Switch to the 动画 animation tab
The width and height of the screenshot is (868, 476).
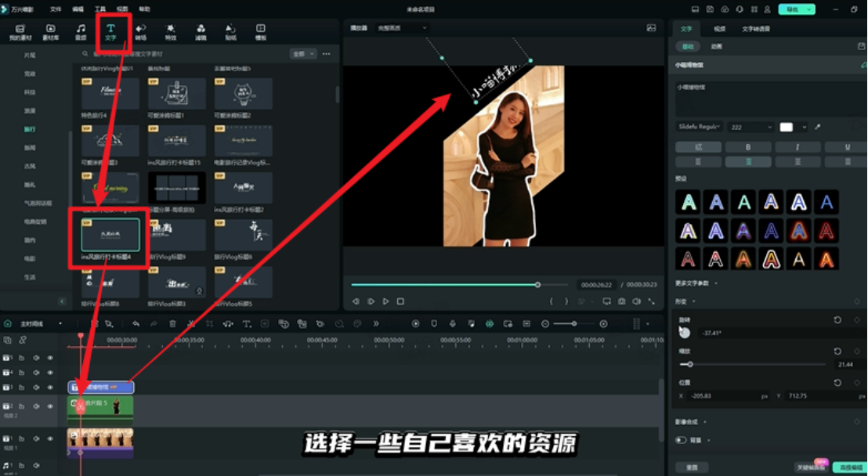(716, 47)
